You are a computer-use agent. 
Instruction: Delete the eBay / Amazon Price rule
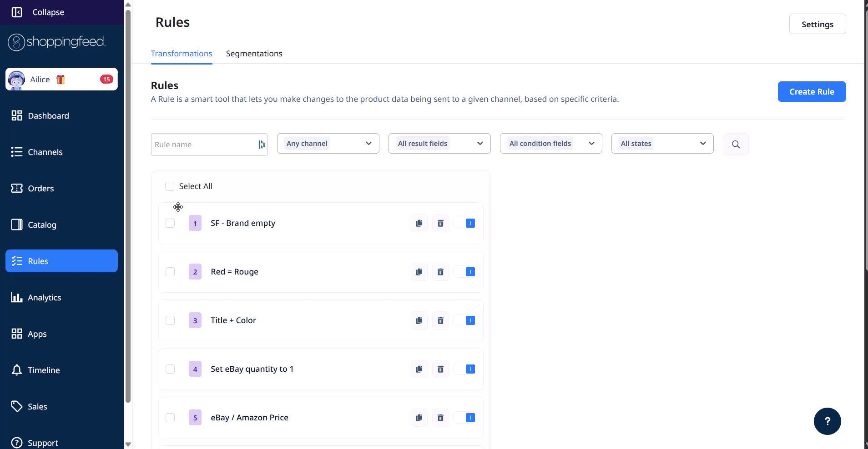[x=440, y=418]
